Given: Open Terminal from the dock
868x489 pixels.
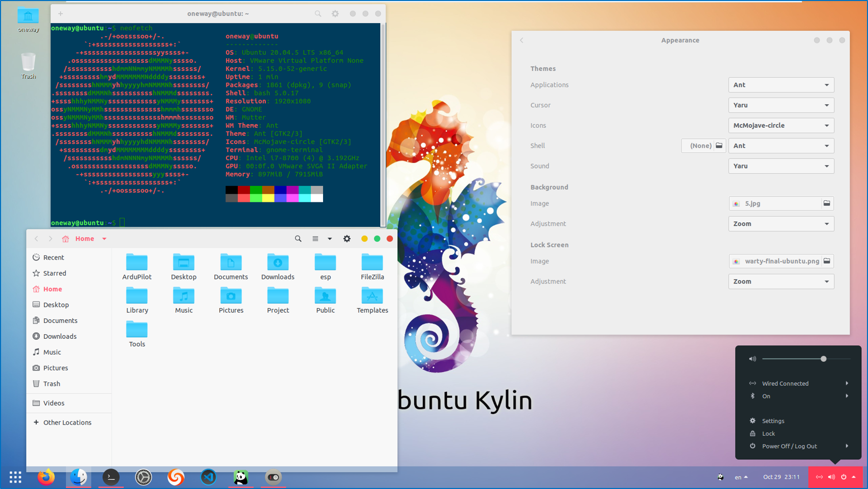Looking at the screenshot, I should 111,477.
